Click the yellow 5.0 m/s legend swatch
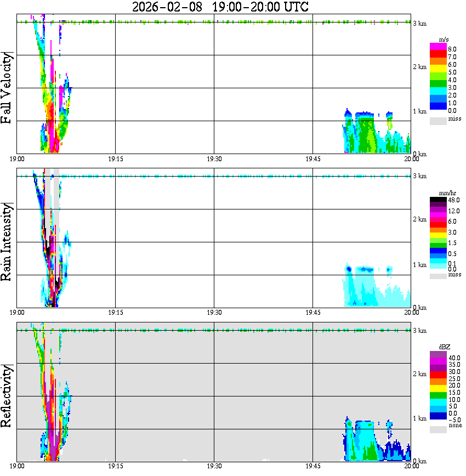The width and height of the screenshot is (466, 476). click(438, 69)
